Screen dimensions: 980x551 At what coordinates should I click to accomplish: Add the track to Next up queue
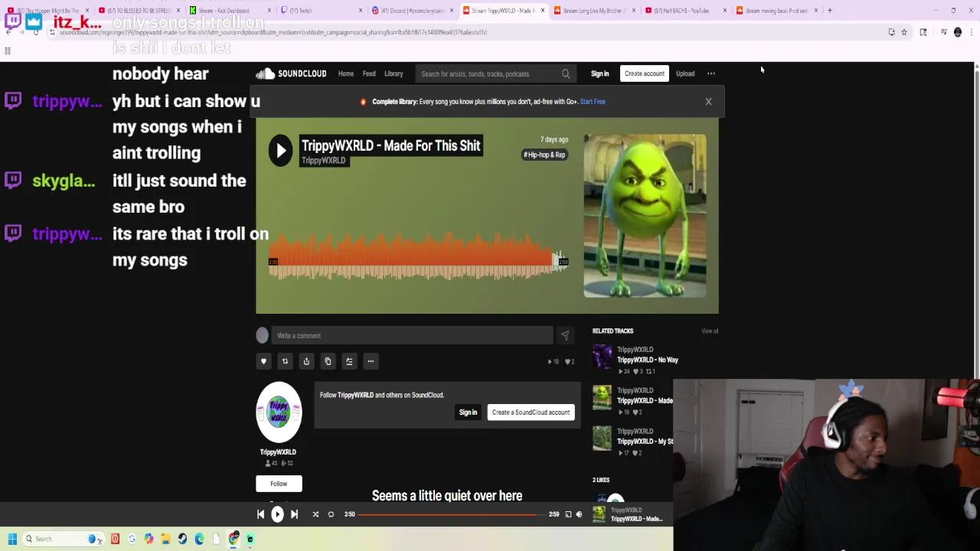pyautogui.click(x=349, y=361)
